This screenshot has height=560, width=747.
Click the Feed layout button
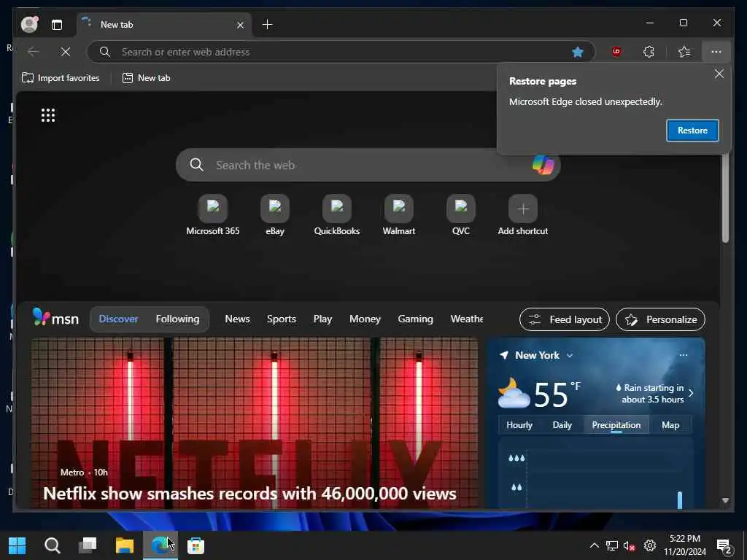click(x=564, y=319)
